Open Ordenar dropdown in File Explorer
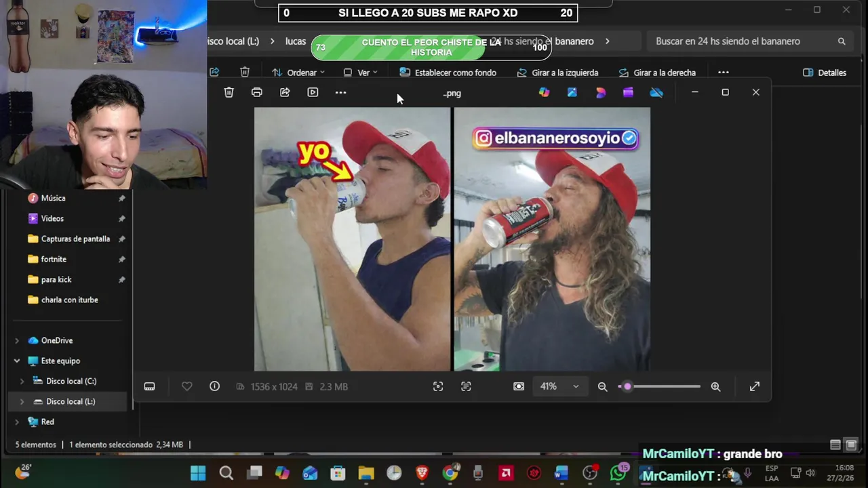The image size is (868, 488). click(x=298, y=73)
